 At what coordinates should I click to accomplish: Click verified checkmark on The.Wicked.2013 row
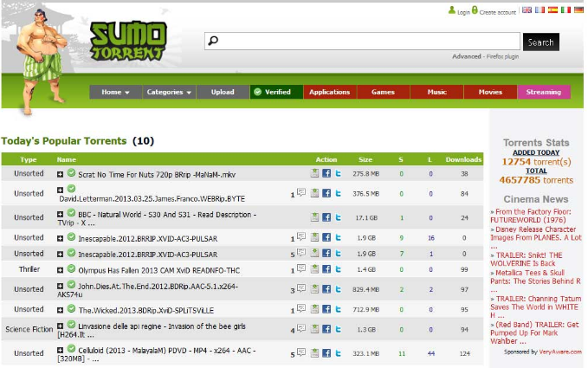coord(71,309)
